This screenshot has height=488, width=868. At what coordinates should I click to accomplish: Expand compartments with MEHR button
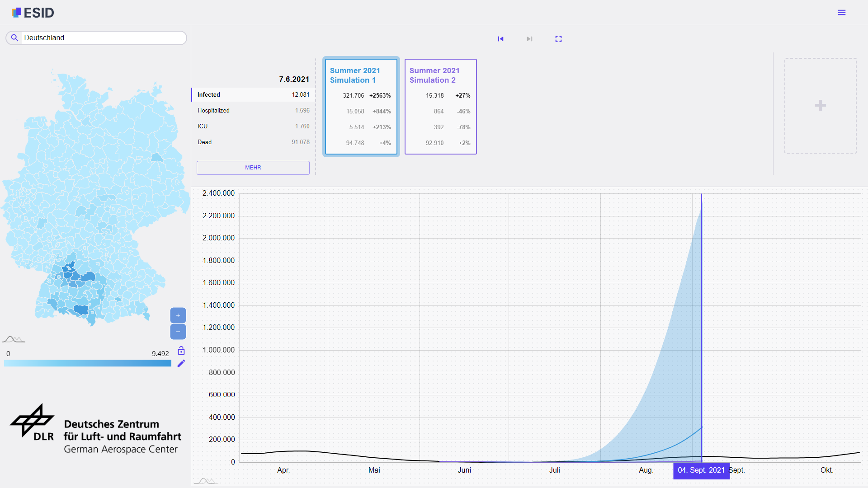253,168
